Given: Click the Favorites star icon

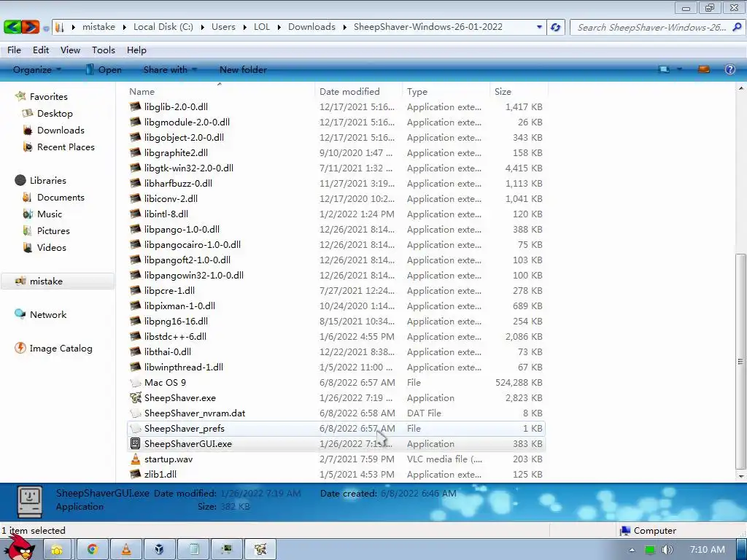Looking at the screenshot, I should (20, 96).
